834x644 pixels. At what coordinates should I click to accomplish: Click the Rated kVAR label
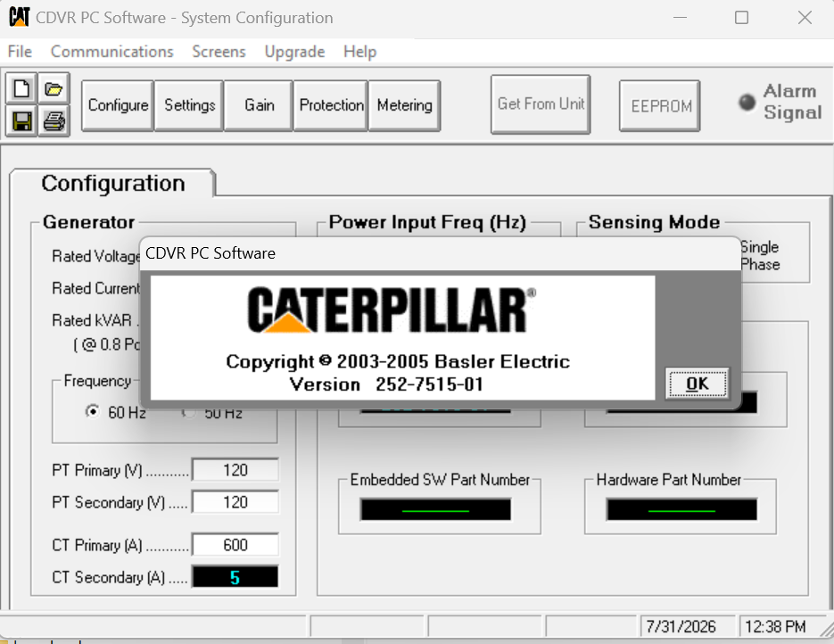coord(92,320)
